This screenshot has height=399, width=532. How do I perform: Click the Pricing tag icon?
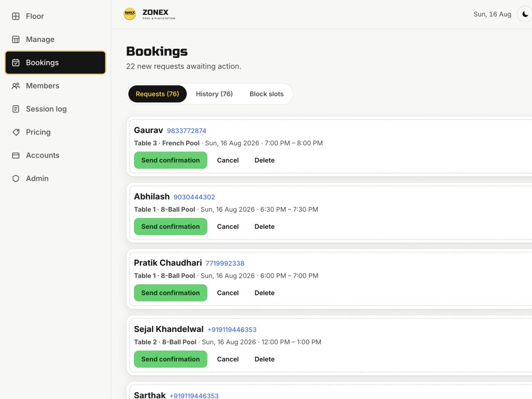(x=15, y=132)
